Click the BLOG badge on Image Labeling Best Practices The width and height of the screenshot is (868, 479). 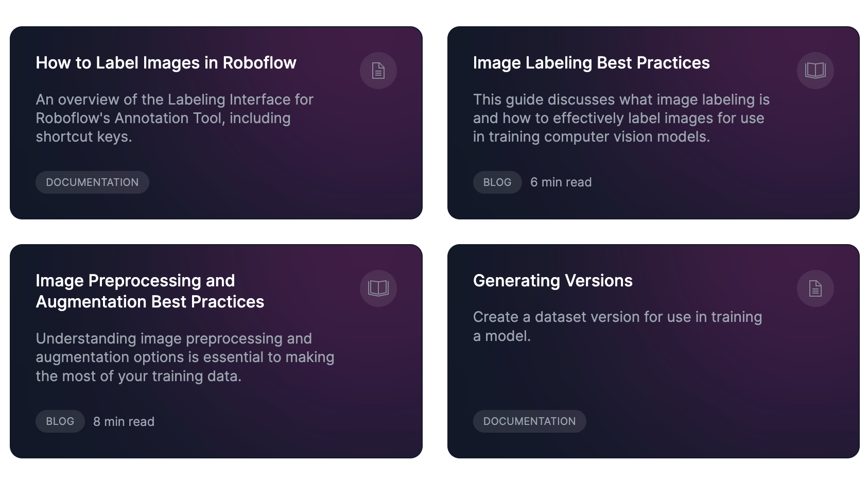point(497,182)
